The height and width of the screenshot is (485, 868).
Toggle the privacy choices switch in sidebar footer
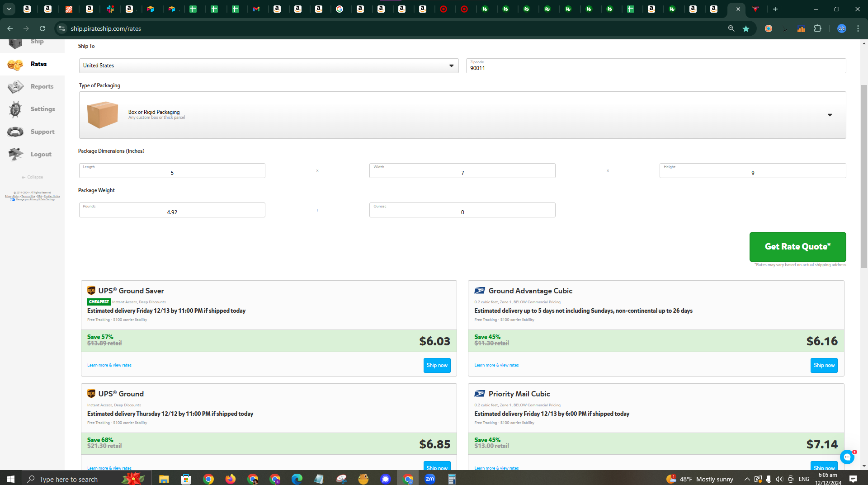click(x=12, y=200)
